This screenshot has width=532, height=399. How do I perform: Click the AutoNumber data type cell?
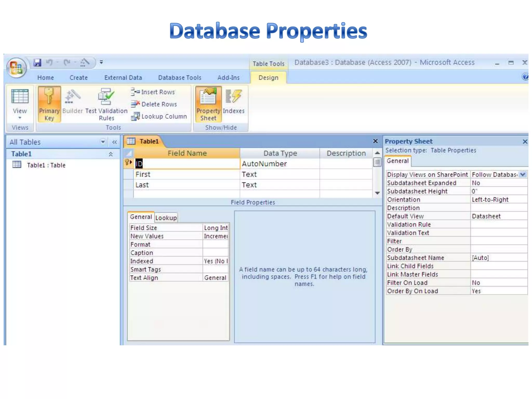click(x=280, y=164)
